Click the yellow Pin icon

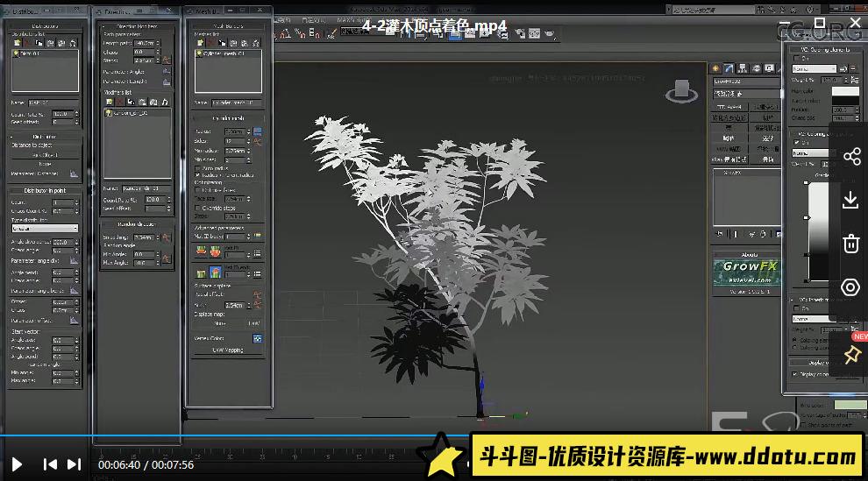click(x=852, y=354)
